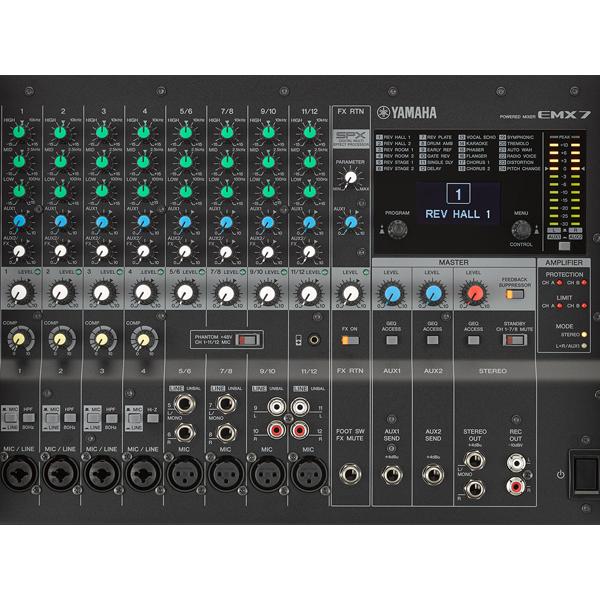Click the L+R/AUX1 mode indicator LED
600x600 pixels.
pyautogui.click(x=584, y=346)
